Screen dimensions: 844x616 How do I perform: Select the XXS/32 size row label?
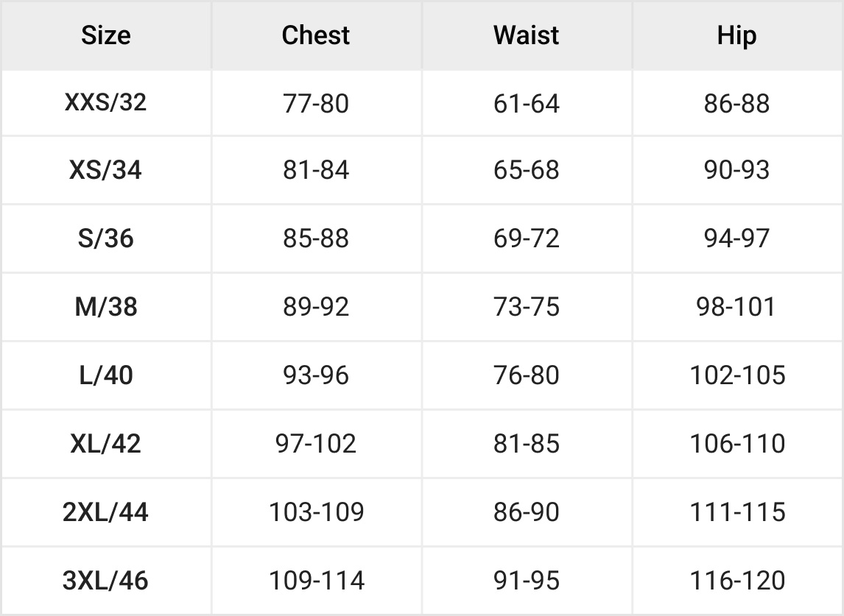(x=106, y=102)
